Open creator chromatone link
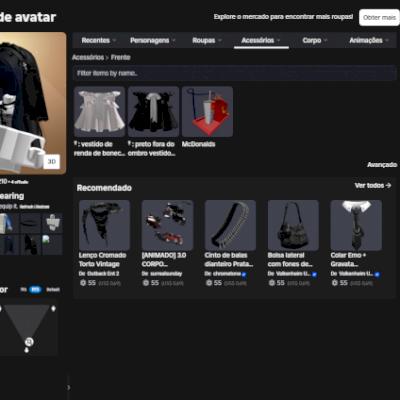Viewport: 400px width, 400px height. tap(227, 274)
